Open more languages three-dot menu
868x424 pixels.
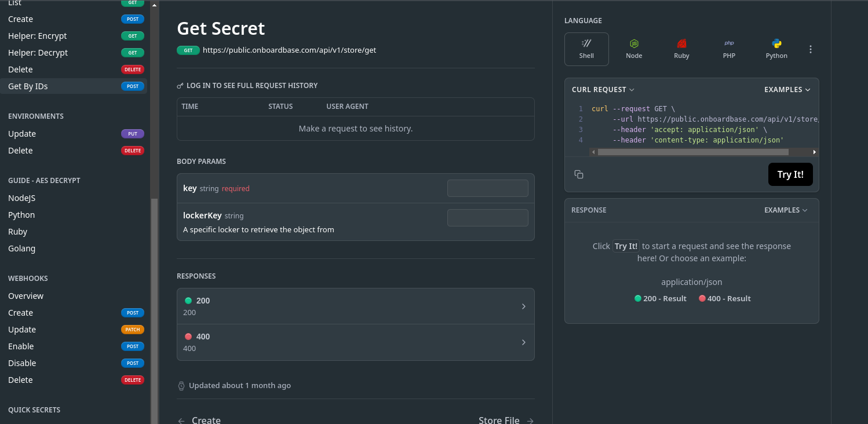click(811, 49)
